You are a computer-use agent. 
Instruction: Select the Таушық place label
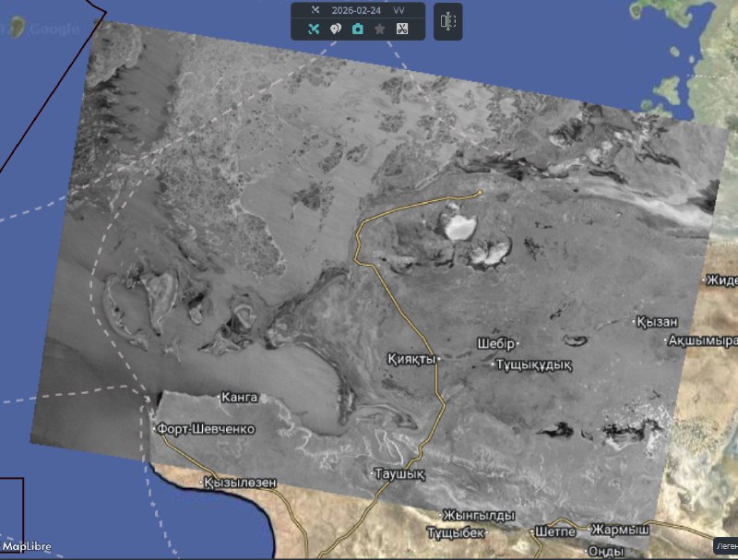pyautogui.click(x=399, y=474)
